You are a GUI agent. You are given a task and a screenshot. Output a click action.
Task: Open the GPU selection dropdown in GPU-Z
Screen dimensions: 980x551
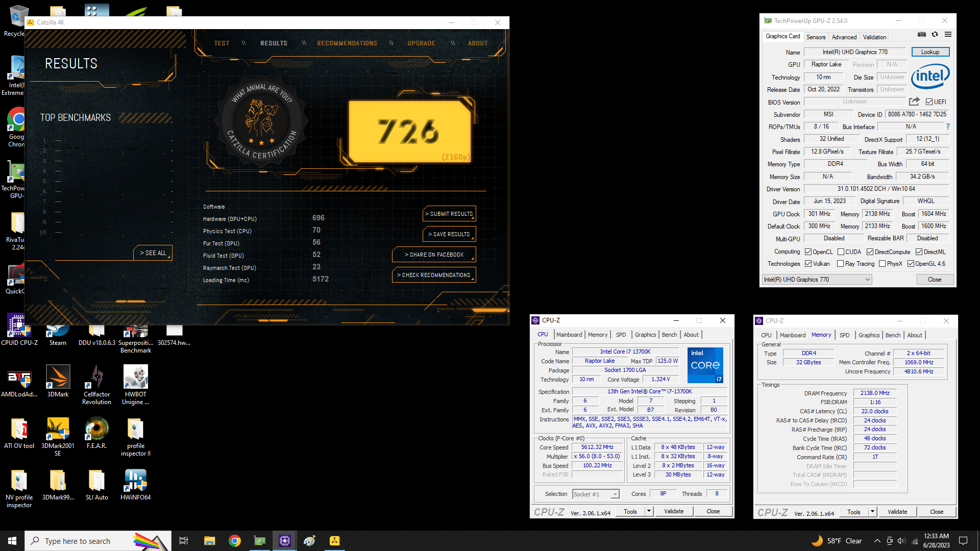coord(817,280)
